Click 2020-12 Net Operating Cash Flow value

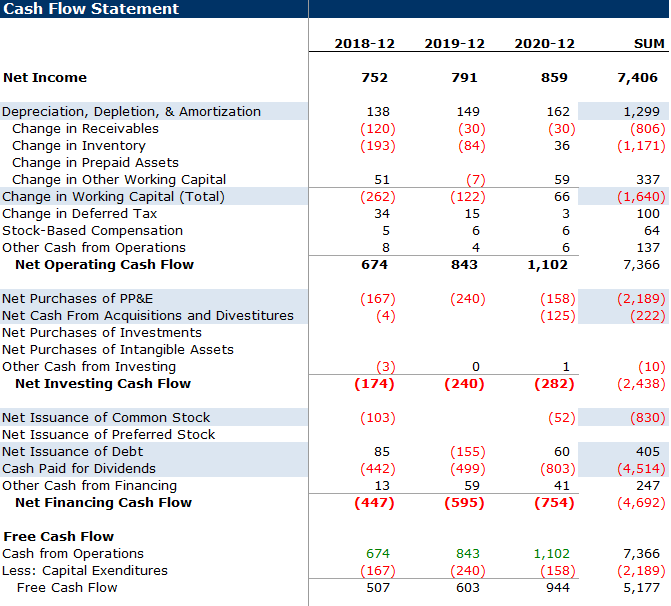point(546,265)
